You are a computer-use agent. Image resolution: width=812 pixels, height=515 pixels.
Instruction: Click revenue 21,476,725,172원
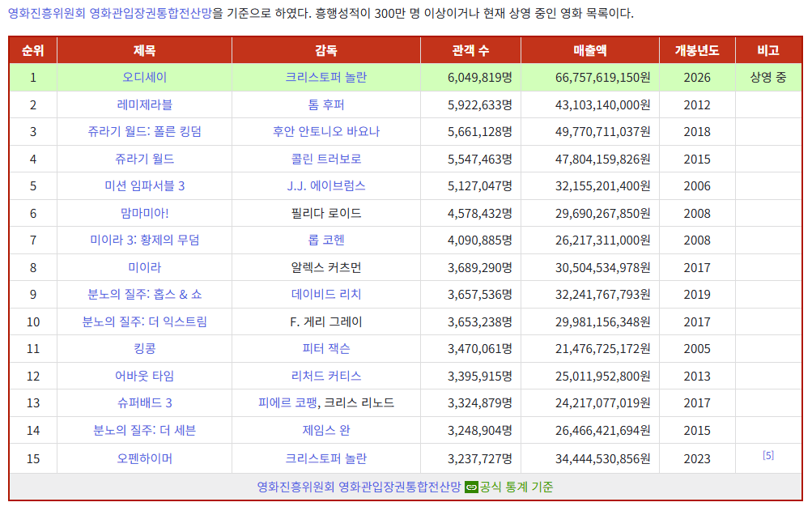[x=603, y=349]
